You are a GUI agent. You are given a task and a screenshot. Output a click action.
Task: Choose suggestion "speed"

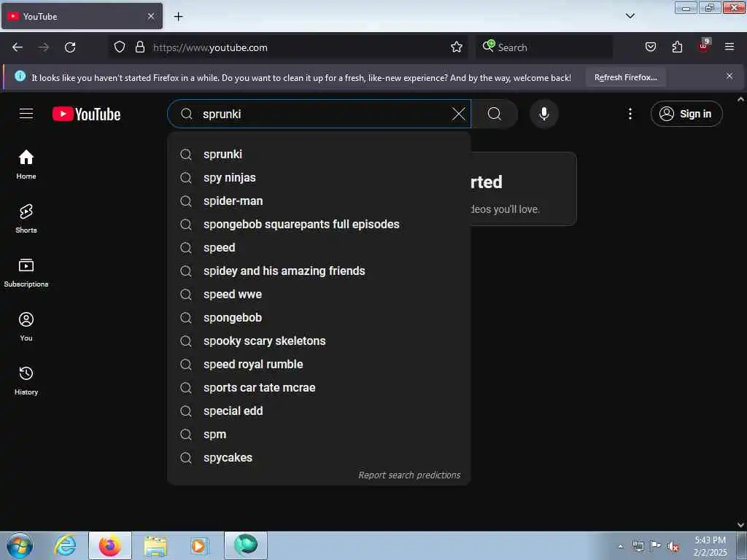[x=319, y=248]
